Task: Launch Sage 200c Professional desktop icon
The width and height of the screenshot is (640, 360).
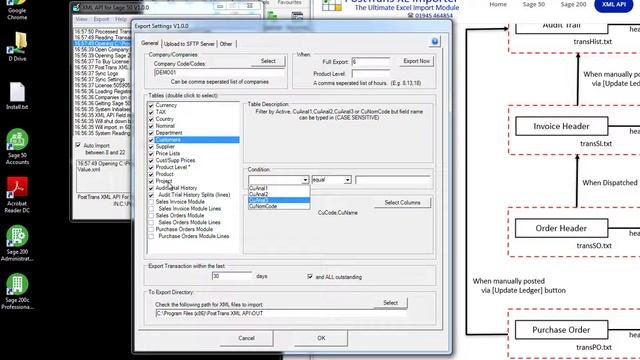Action: (17, 291)
